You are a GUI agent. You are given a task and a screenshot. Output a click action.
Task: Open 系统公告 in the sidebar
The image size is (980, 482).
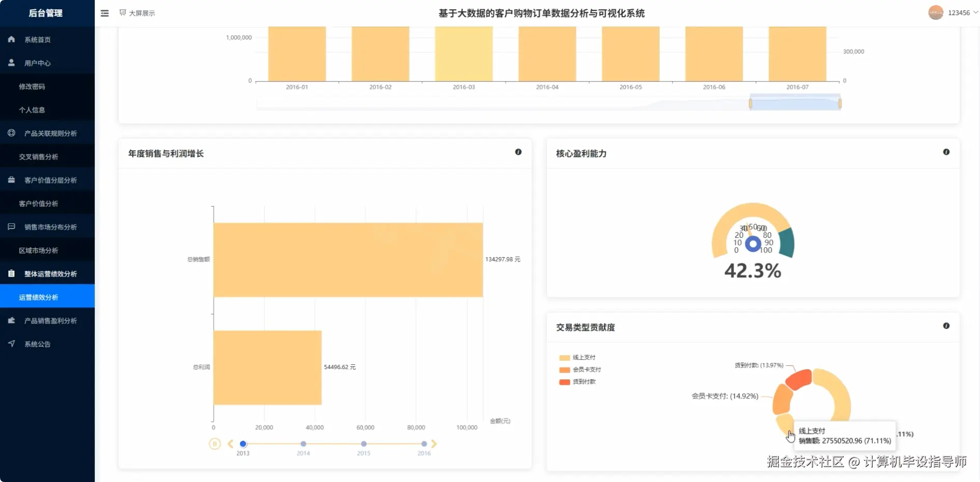[x=47, y=344]
